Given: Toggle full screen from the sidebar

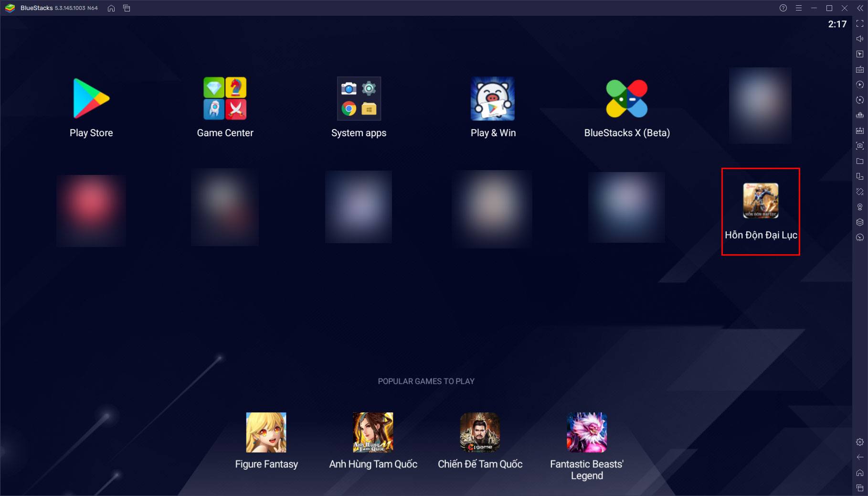Looking at the screenshot, I should tap(860, 23).
